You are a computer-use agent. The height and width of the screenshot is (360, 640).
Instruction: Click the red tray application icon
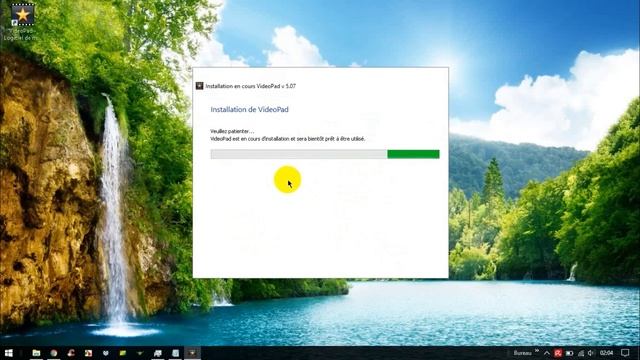pos(558,353)
